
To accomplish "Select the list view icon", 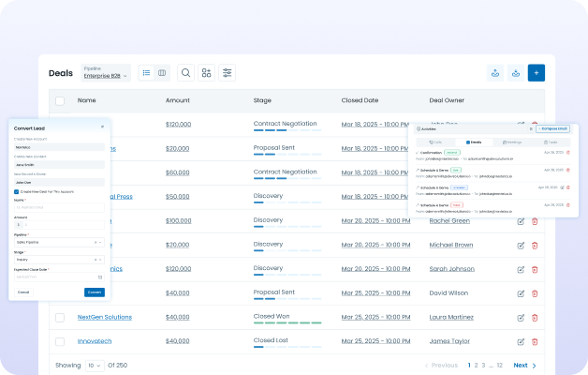I will 146,73.
